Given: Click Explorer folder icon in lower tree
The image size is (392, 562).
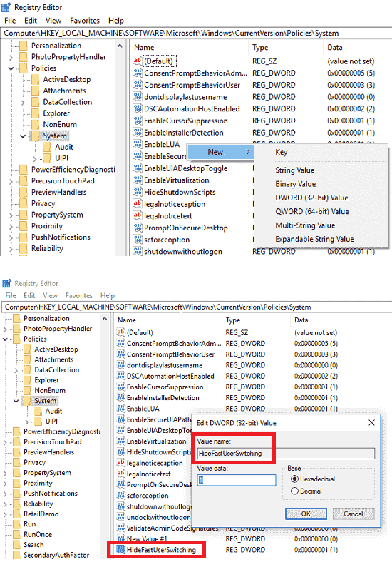Looking at the screenshot, I should point(27,380).
